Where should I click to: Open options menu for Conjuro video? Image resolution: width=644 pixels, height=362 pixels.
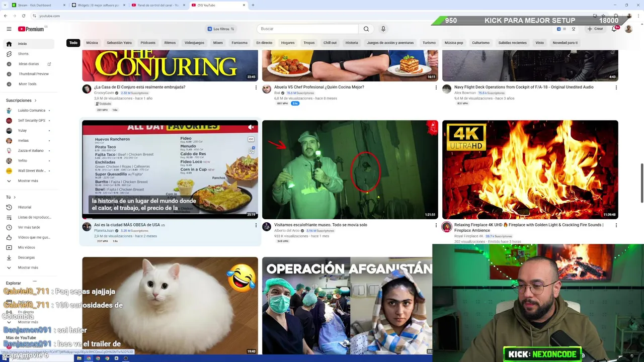click(x=256, y=87)
